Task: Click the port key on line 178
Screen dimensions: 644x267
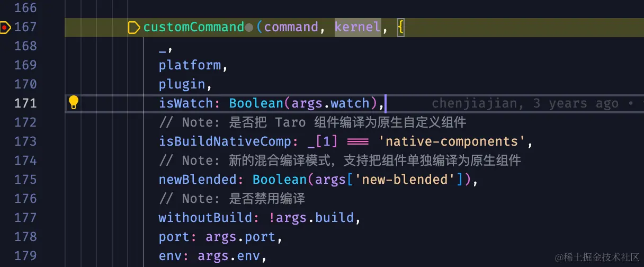Action: [x=174, y=237]
